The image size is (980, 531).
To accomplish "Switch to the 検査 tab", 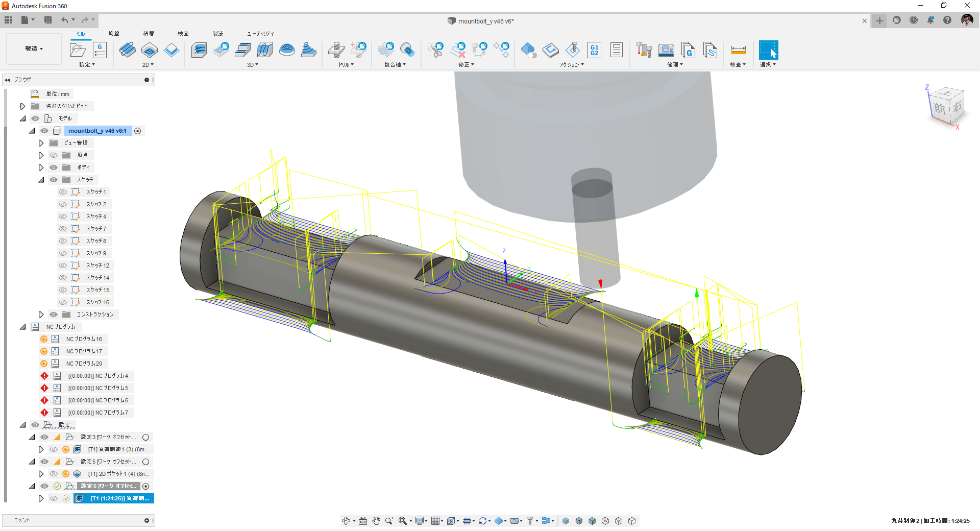I will [x=183, y=34].
